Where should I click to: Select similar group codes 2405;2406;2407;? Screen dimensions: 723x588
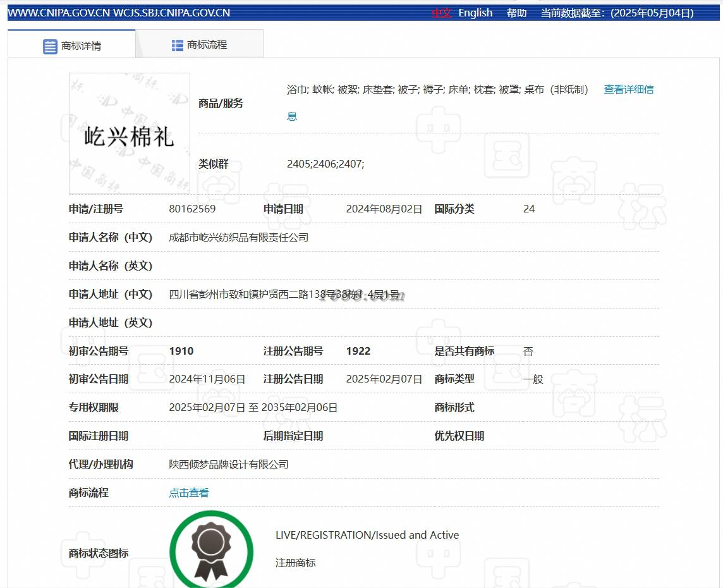(325, 164)
